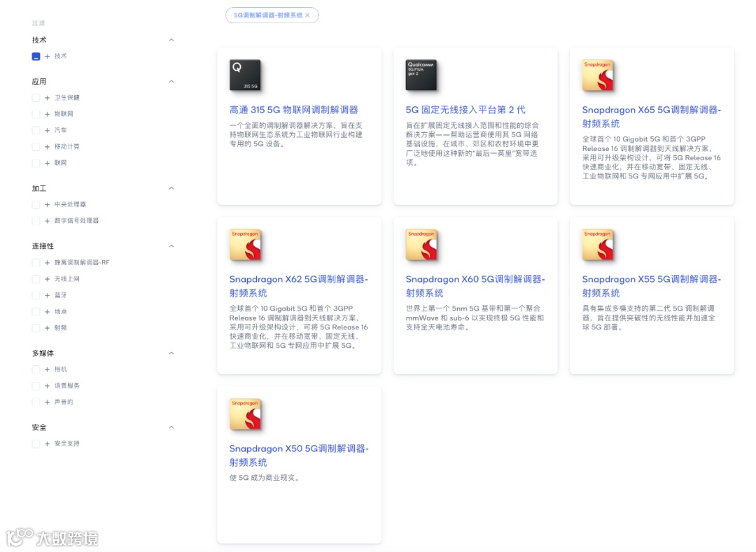Click the plus icon beside 数字信号处理器
Viewport: 756px width, 552px height.
(48, 221)
